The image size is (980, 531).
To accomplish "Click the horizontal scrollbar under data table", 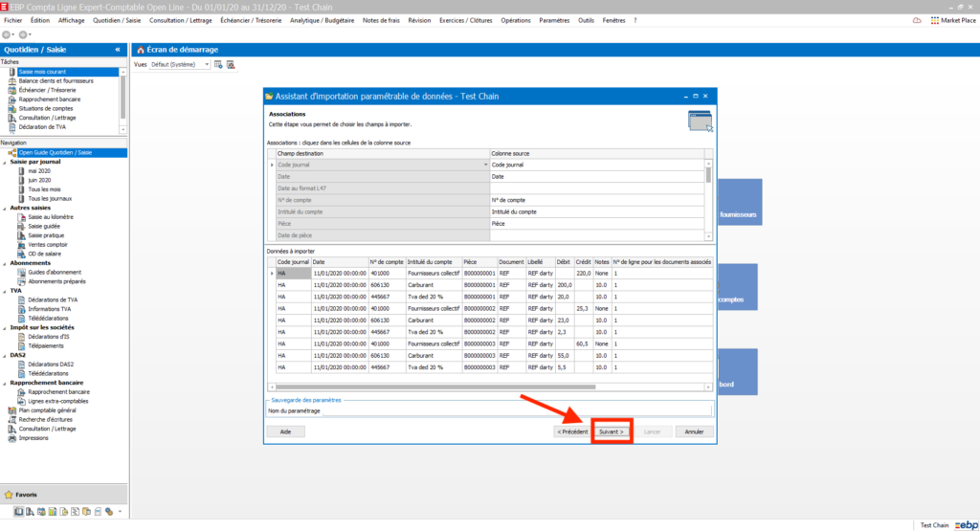I will (x=435, y=387).
